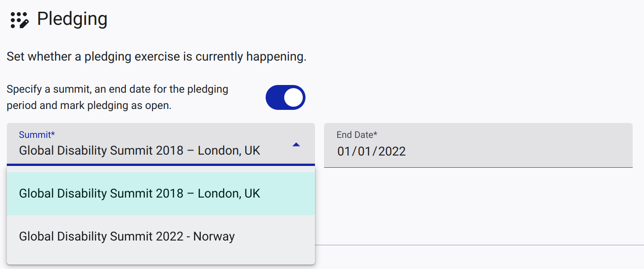644x269 pixels.
Task: Click the 'Set whether a pledging exercise' text
Action: [x=157, y=57]
